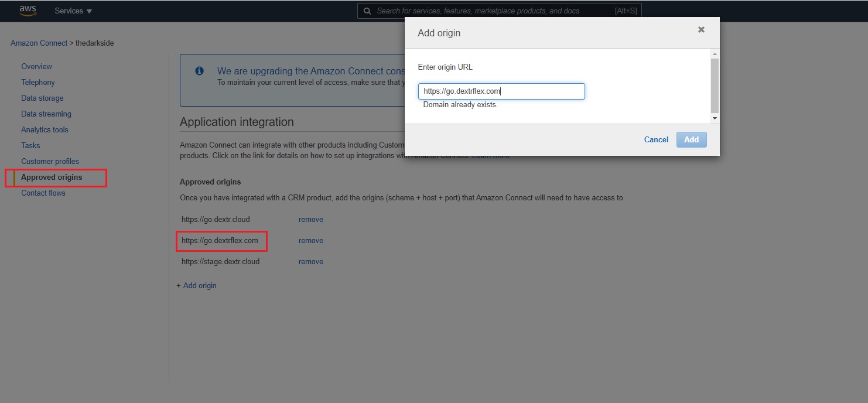Open Data storage section
This screenshot has height=403, width=868.
(x=42, y=98)
